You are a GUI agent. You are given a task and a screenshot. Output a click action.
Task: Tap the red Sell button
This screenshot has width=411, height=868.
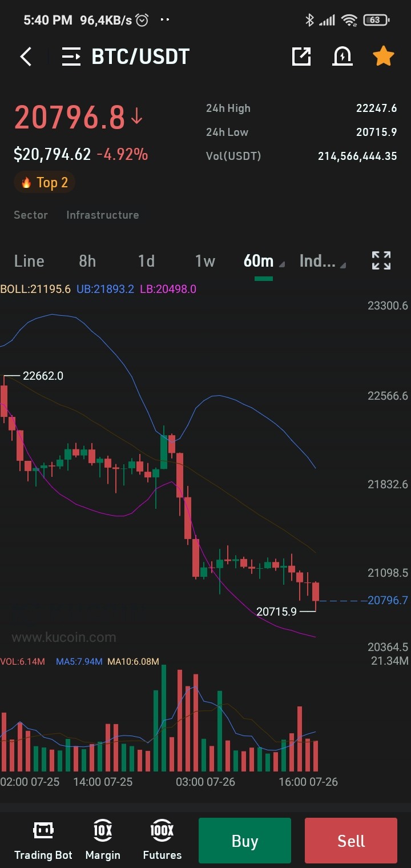(x=351, y=841)
